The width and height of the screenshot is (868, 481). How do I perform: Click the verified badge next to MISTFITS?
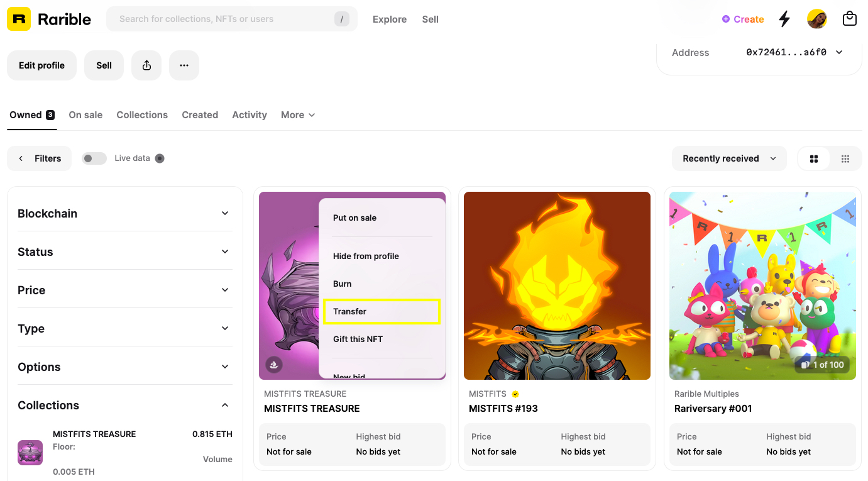point(515,394)
